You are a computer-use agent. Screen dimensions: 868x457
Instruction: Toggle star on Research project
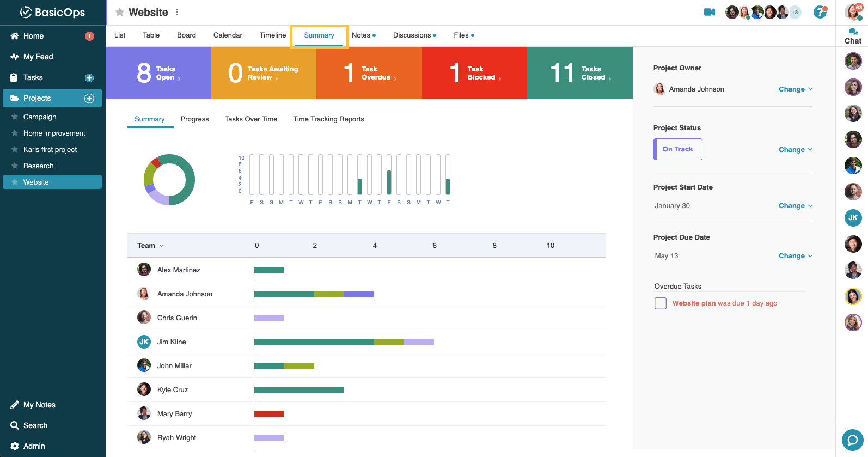tap(15, 166)
